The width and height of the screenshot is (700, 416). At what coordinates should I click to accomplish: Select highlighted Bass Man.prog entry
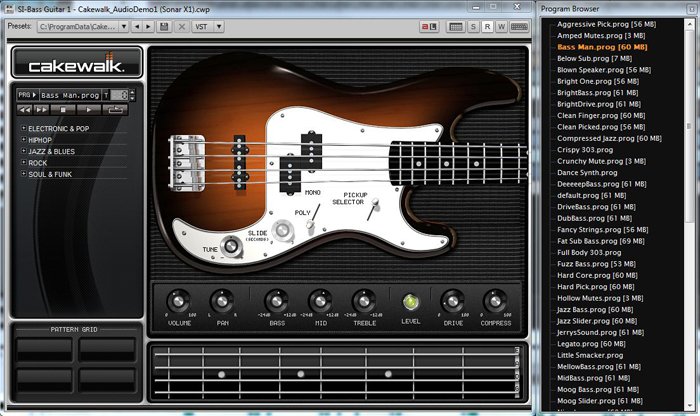click(602, 47)
